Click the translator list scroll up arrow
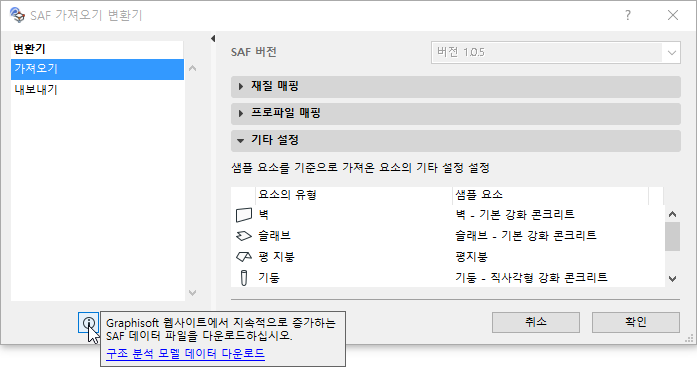The height and width of the screenshot is (367, 697). [192, 68]
